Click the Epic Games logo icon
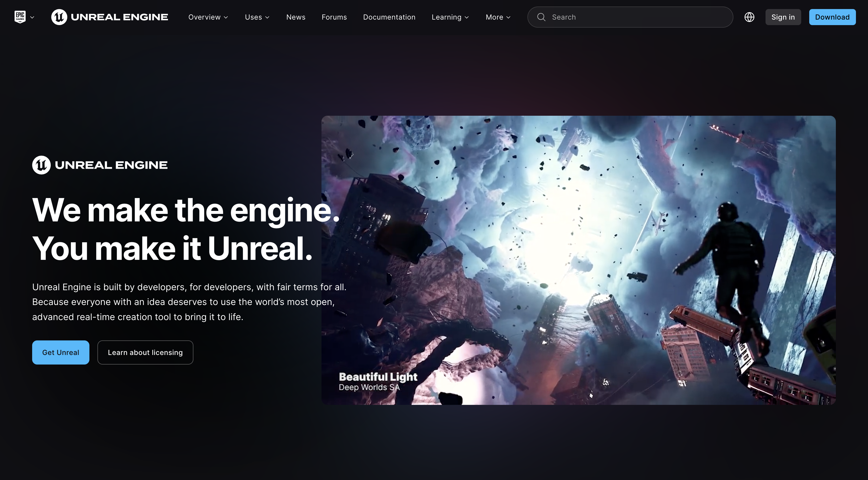Screen dimensions: 868x480 [20, 17]
